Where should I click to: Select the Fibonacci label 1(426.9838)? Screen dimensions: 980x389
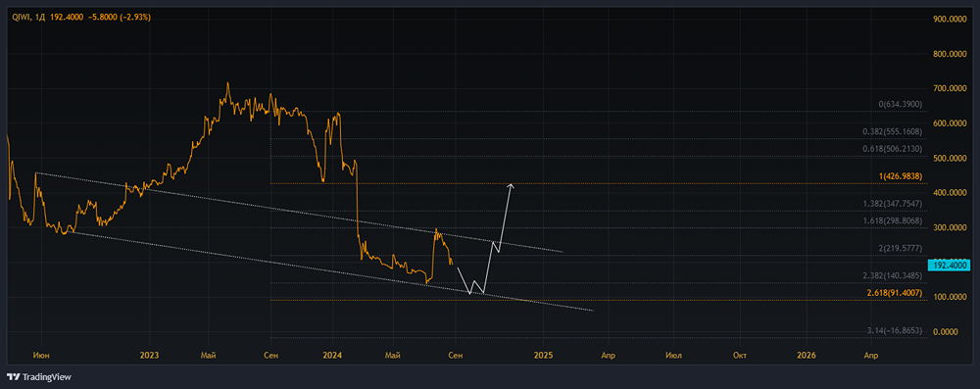coord(901,176)
